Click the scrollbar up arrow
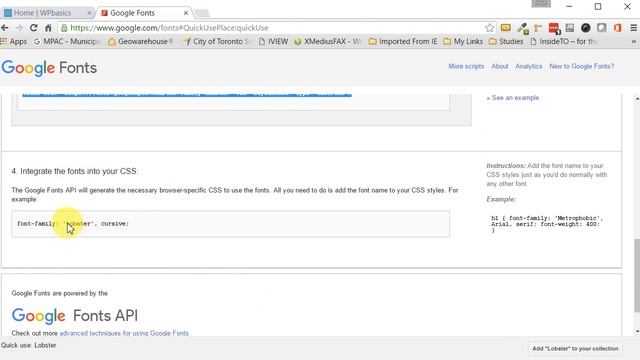Screen dimensions: 640x360 pyautogui.click(x=637, y=99)
